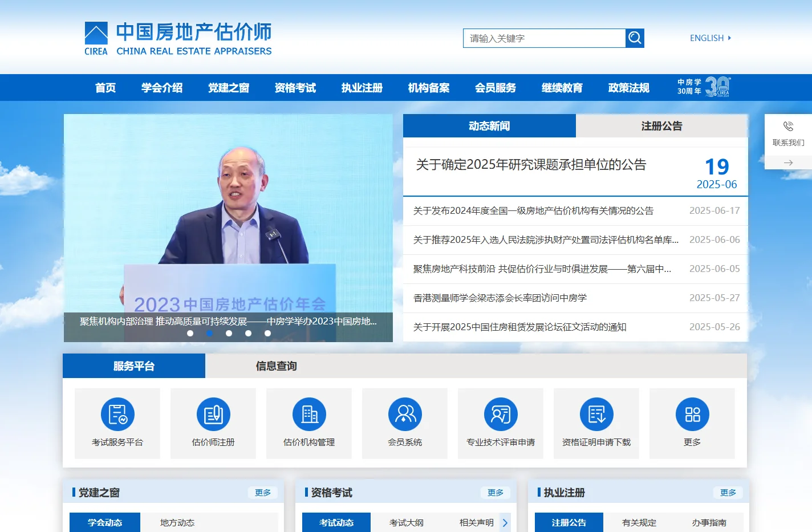Open 关于开展2025中国住房租赁发展论坛 notice

point(519,327)
